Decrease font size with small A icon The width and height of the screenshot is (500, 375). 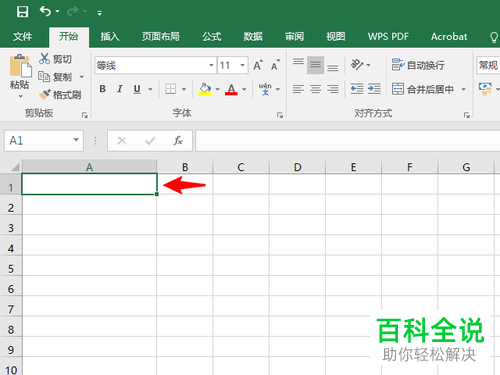tap(275, 65)
